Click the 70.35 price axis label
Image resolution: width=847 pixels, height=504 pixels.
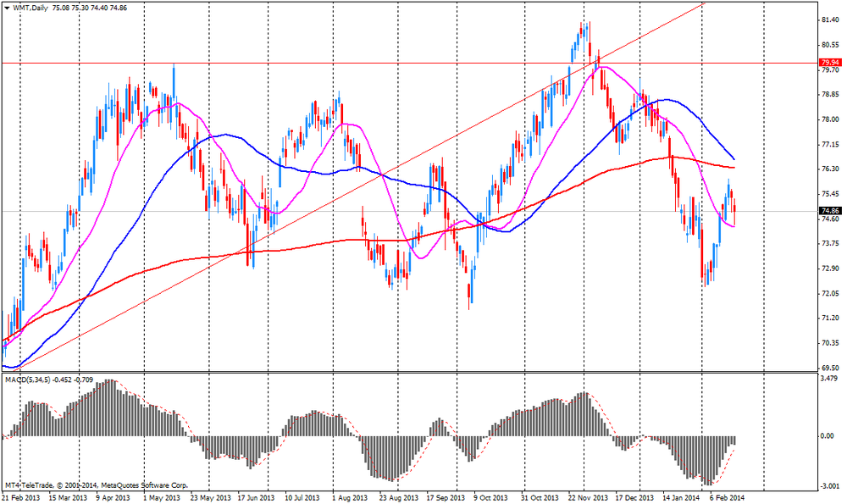pos(829,343)
